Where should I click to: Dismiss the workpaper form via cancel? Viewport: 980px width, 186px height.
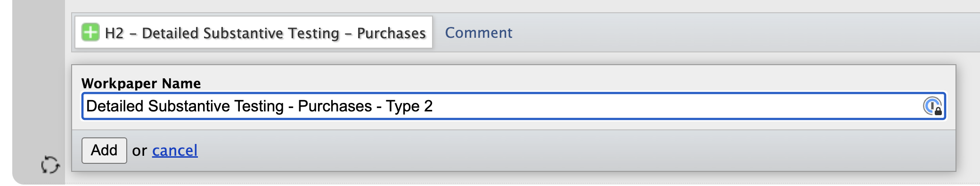pos(175,151)
